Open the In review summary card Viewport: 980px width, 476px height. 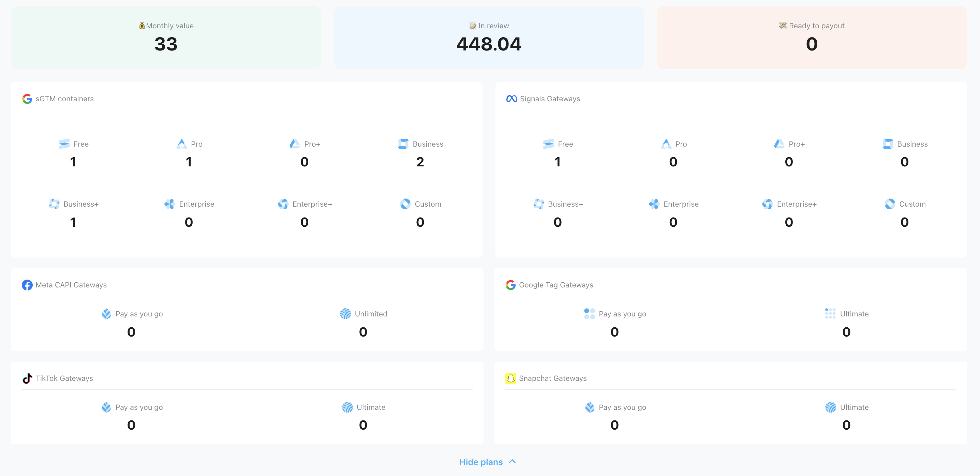489,38
